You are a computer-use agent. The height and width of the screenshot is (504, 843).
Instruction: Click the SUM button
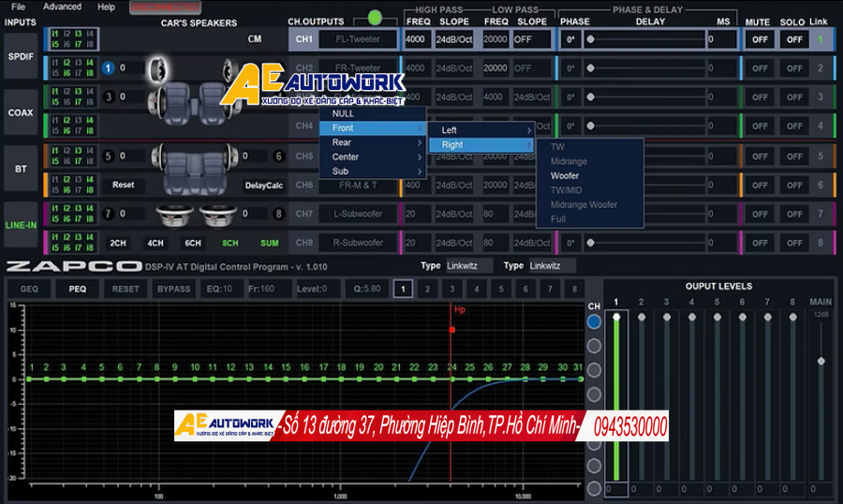(x=270, y=244)
